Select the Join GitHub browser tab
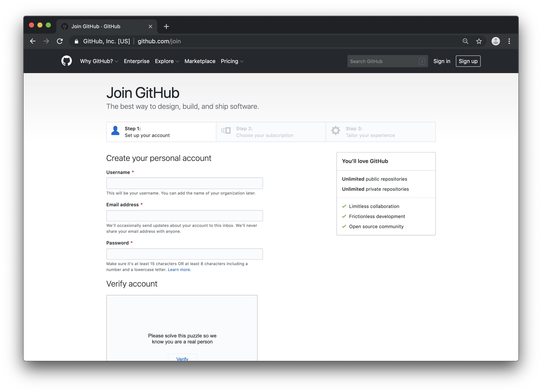 (107, 26)
